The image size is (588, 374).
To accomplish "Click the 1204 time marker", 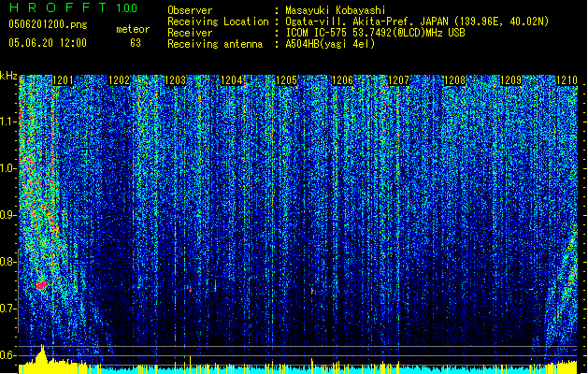I will (232, 80).
